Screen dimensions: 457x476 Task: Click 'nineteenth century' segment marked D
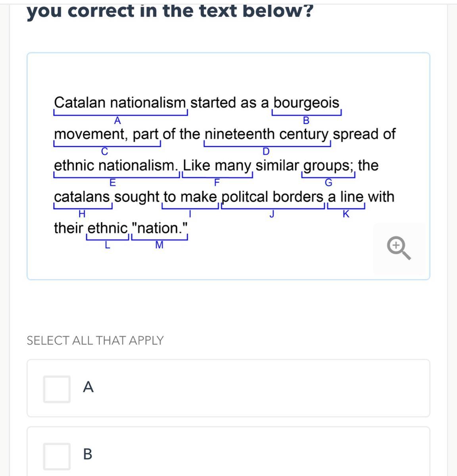pyautogui.click(x=267, y=134)
